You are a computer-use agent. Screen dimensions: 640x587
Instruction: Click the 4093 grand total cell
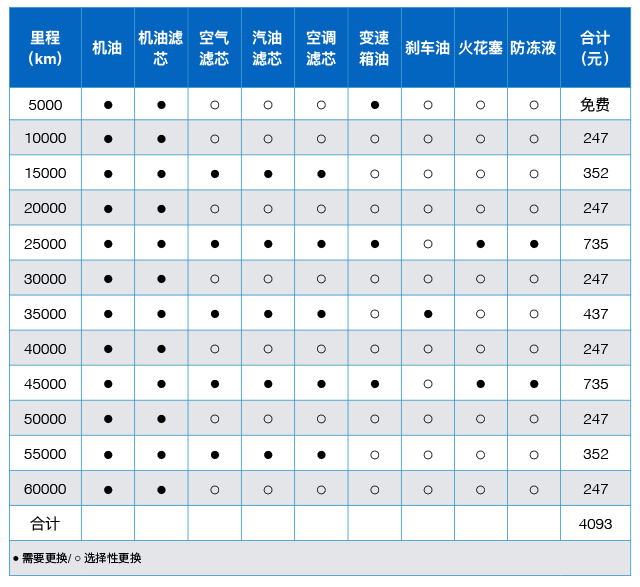click(x=595, y=524)
